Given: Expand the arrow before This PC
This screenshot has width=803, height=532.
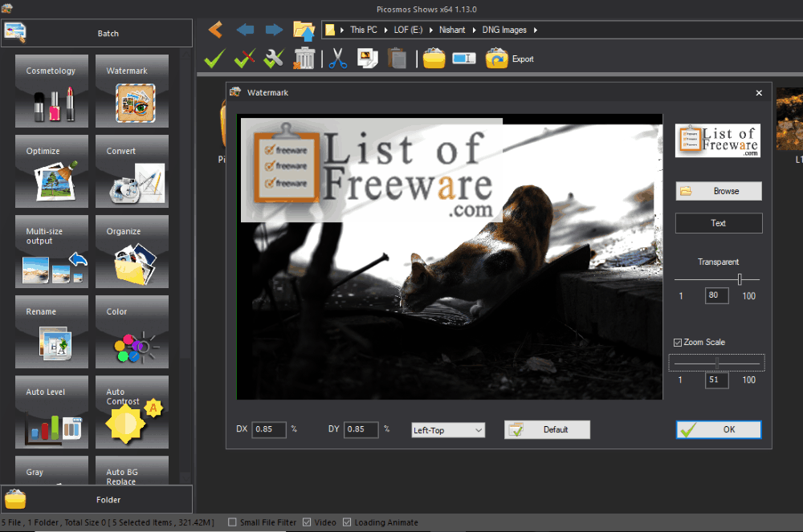Looking at the screenshot, I should (x=342, y=30).
